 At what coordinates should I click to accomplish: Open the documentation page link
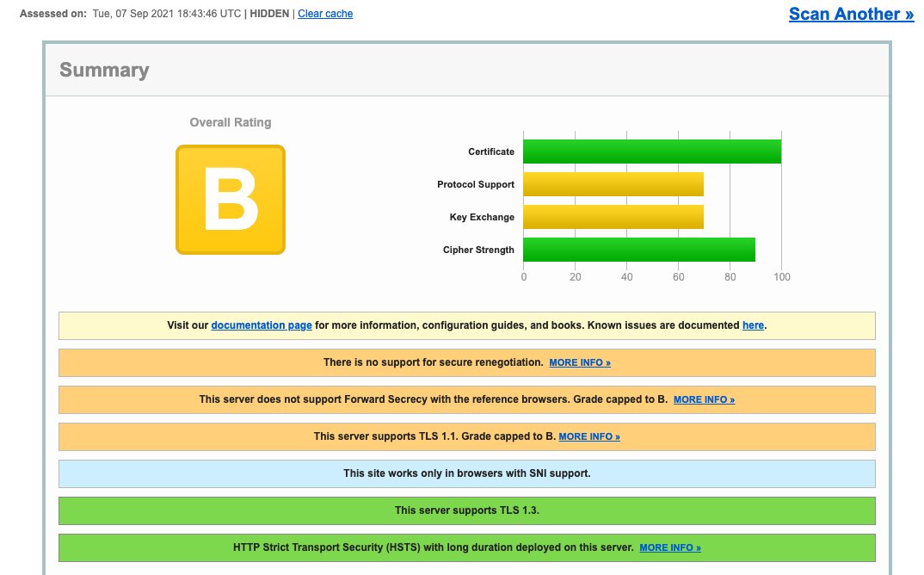pyautogui.click(x=262, y=325)
